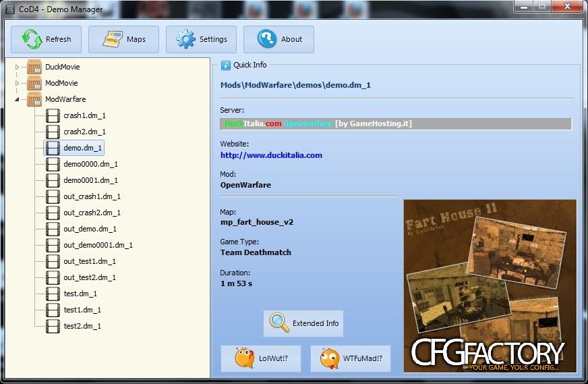Select the out_demo.dm_1 demo name

pos(90,229)
